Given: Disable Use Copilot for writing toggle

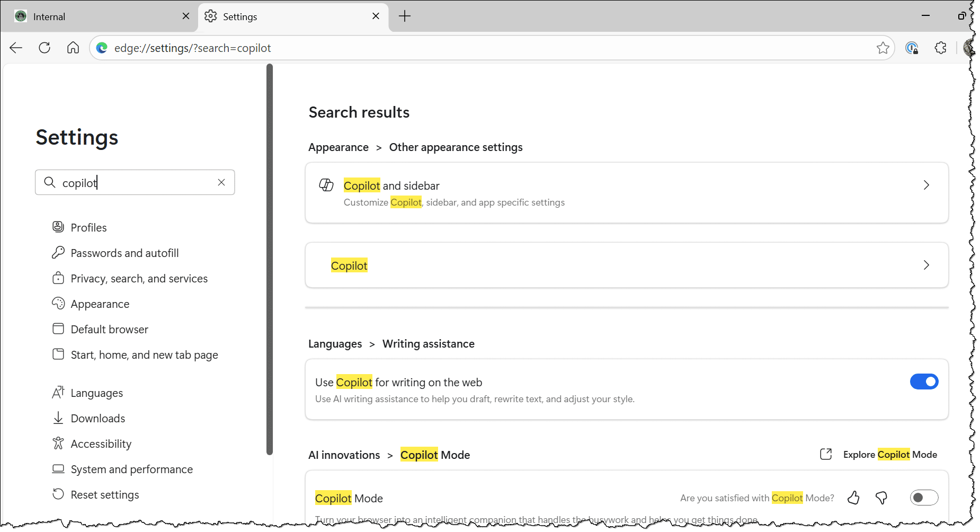Looking at the screenshot, I should [x=924, y=382].
